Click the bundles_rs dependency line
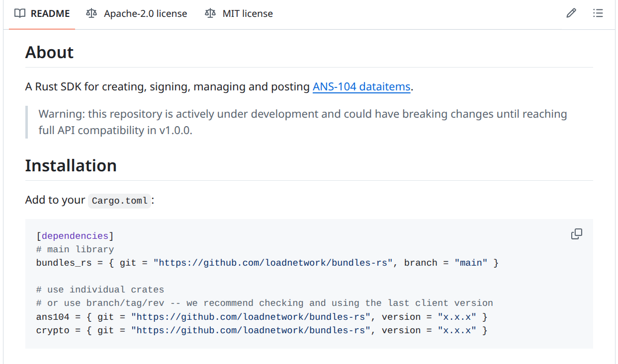 pyautogui.click(x=267, y=263)
